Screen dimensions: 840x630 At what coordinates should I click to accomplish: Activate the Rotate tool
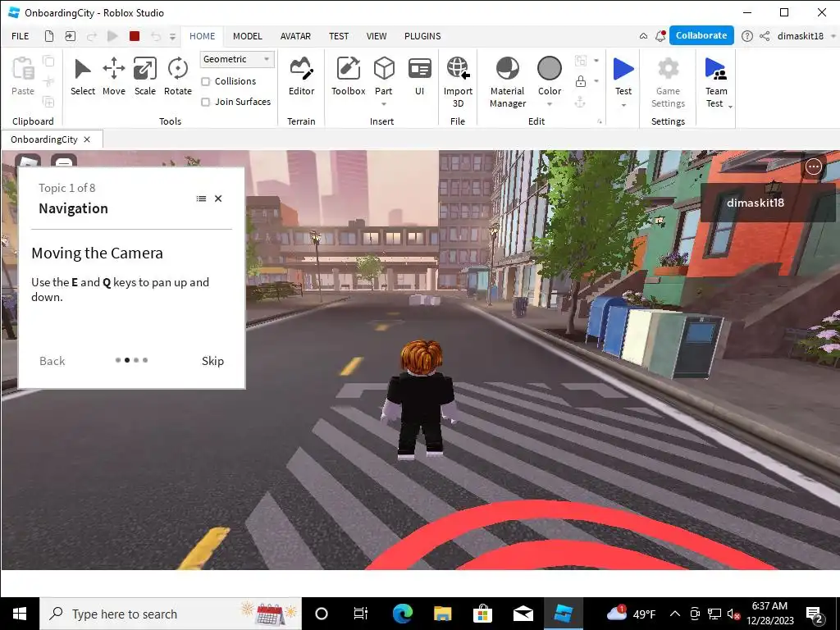click(x=177, y=76)
